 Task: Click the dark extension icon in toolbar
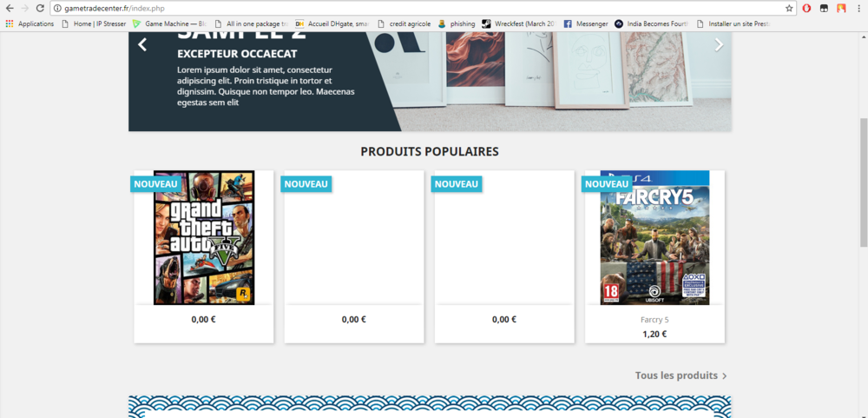click(x=825, y=9)
